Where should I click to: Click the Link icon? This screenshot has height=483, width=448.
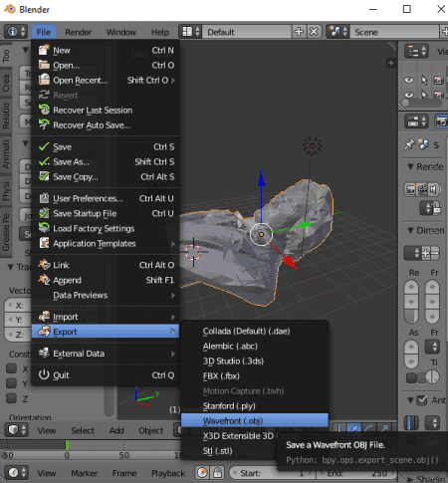44,265
